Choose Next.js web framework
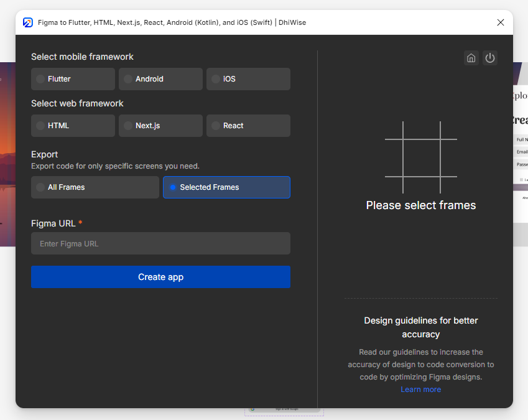 click(160, 126)
